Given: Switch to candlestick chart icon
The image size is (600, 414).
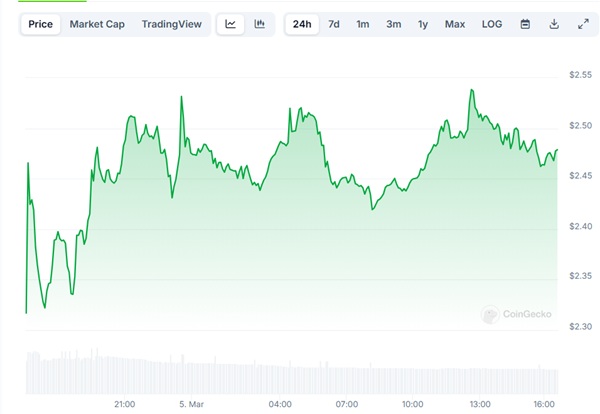Looking at the screenshot, I should (259, 24).
